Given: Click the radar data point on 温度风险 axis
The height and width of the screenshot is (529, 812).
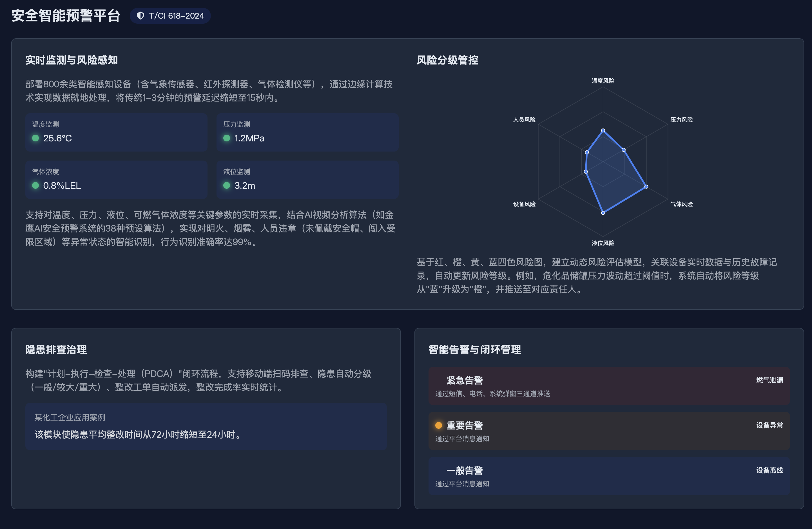Looking at the screenshot, I should pos(603,130).
